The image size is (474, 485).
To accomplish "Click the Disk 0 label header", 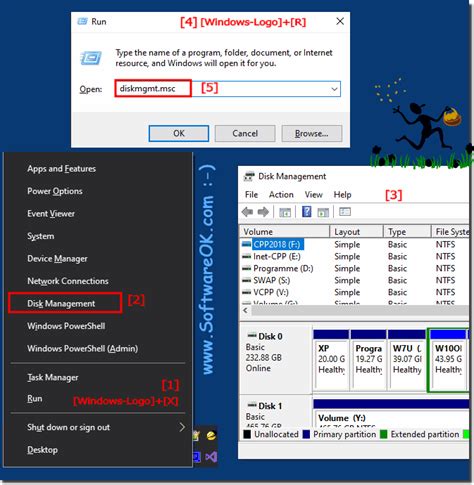I will [x=270, y=336].
